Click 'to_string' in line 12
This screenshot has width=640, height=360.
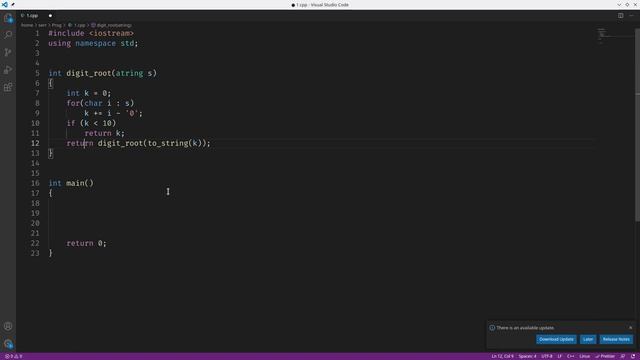pos(168,143)
